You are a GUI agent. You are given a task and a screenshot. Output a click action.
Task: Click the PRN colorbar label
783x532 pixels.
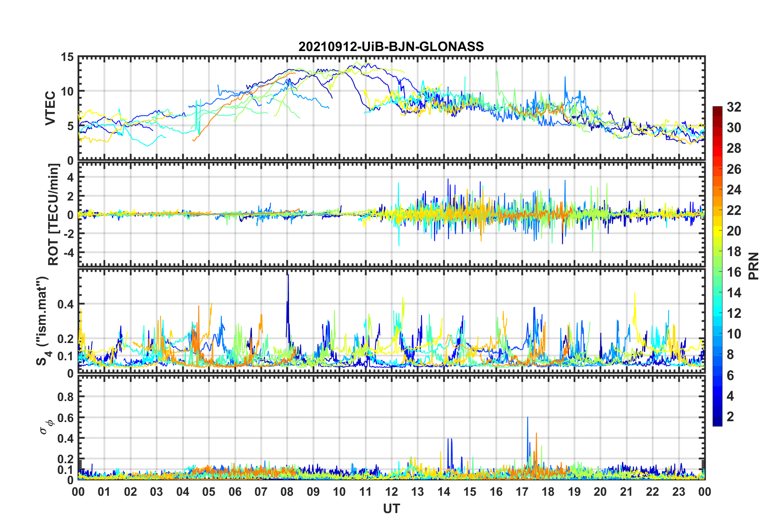[x=754, y=266]
